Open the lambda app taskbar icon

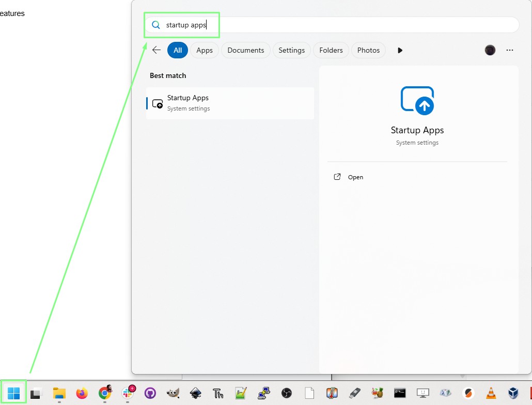point(445,393)
